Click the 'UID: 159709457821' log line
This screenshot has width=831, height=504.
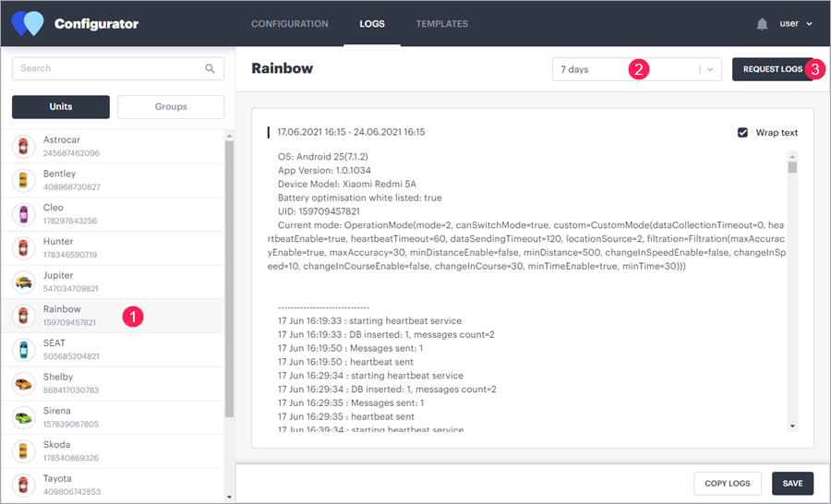[x=319, y=211]
